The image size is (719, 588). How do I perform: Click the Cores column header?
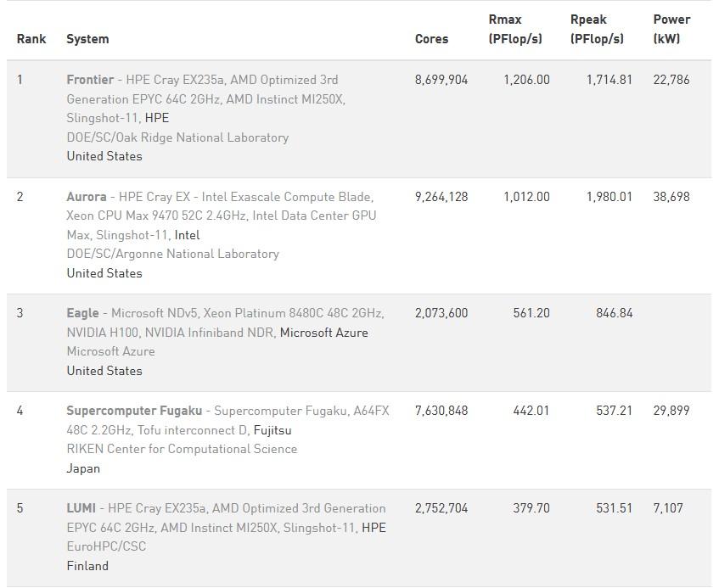[x=431, y=39]
